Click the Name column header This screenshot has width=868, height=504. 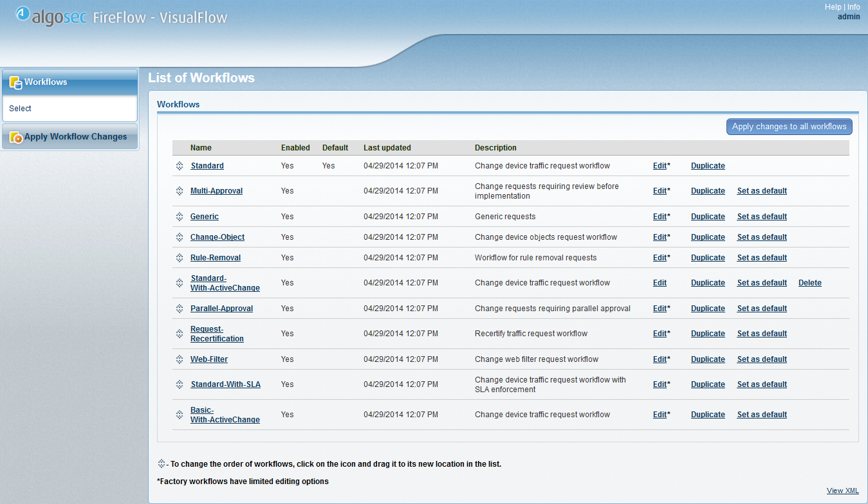201,147
